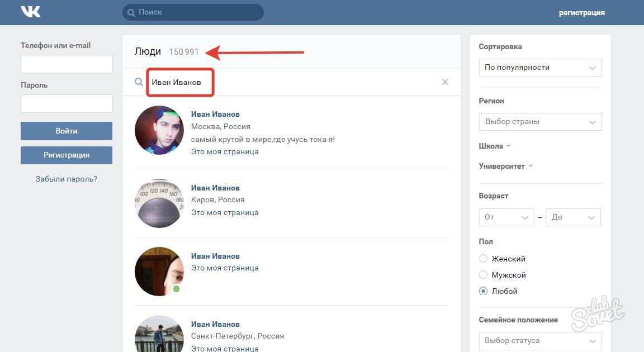
Task: Open the third Иван Иванов avatar with online dot
Action: point(159,272)
